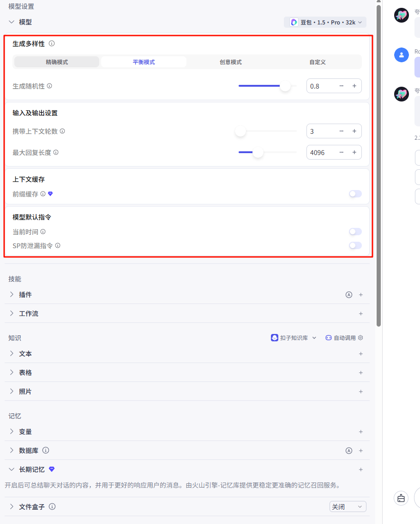
Task: Click the gift box icon at bottom right
Action: click(x=401, y=498)
